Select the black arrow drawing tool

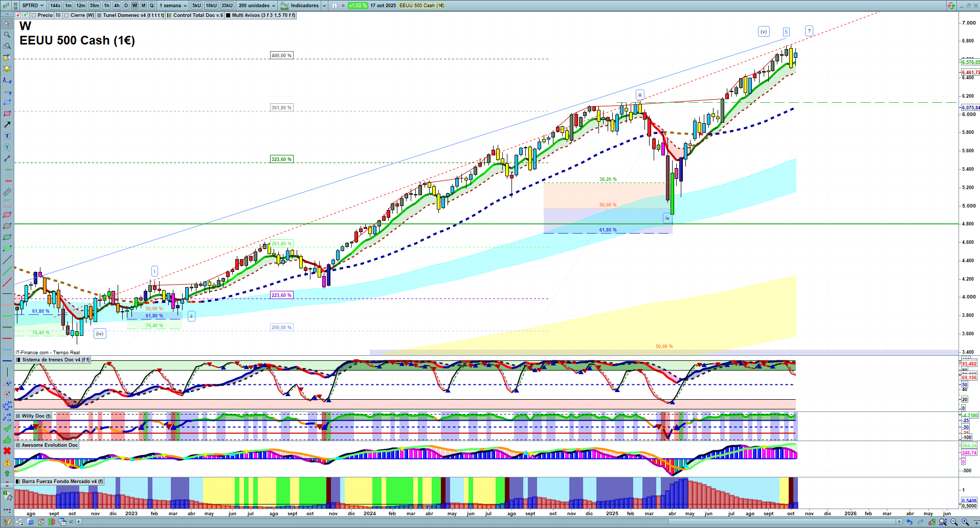coord(7,125)
